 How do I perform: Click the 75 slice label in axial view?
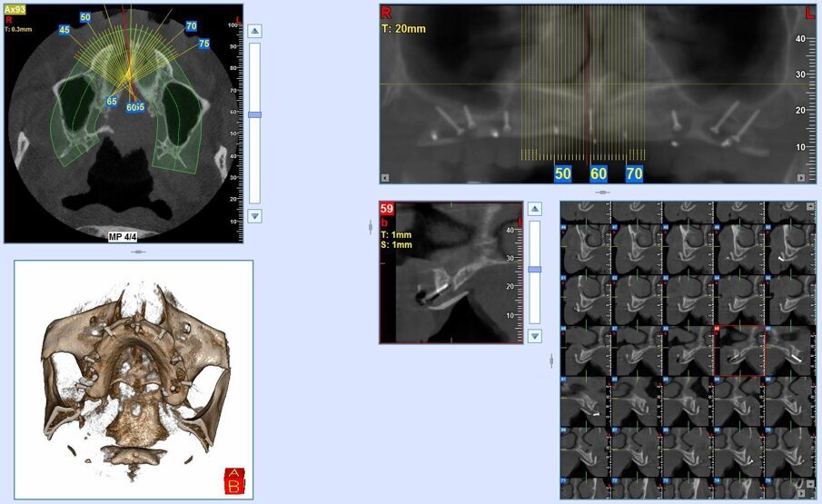pyautogui.click(x=203, y=44)
